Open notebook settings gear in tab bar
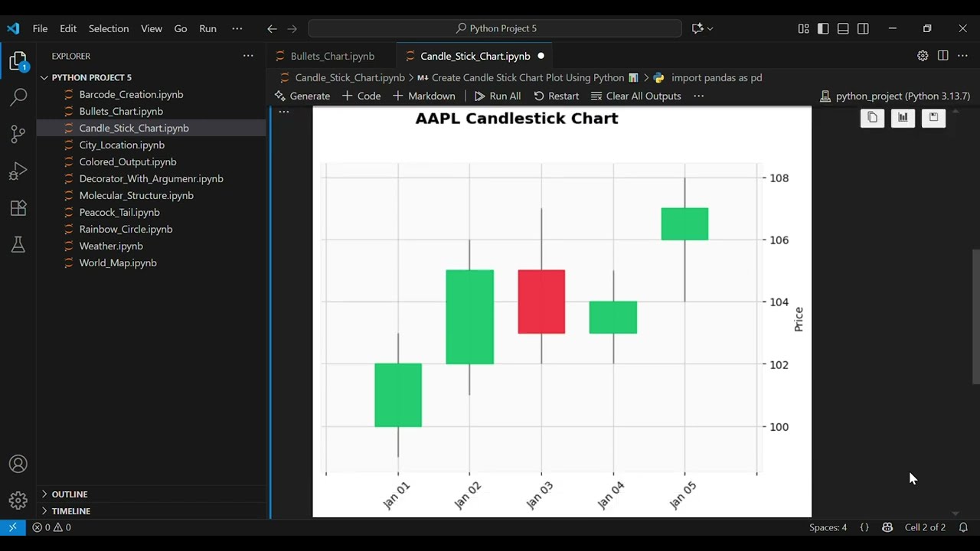Screen dimensions: 980x551 (x=923, y=56)
